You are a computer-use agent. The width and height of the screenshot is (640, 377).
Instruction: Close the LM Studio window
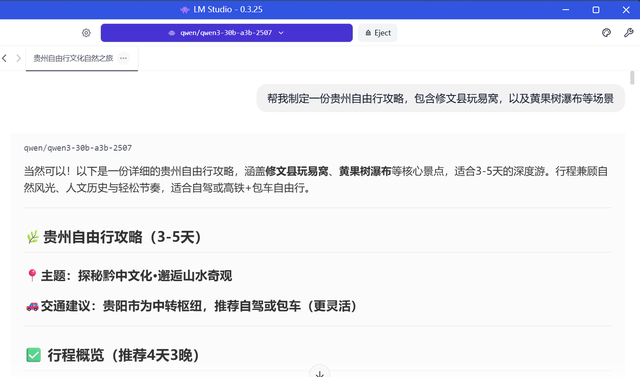tap(626, 9)
